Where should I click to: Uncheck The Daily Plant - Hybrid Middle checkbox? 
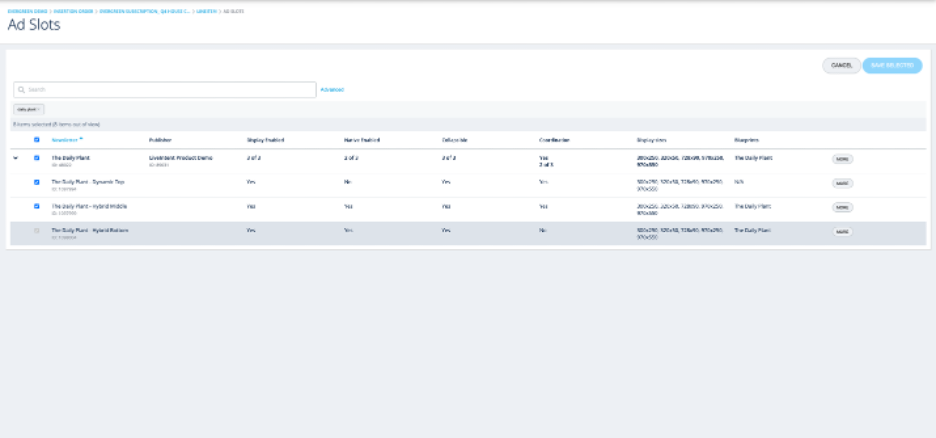(37, 207)
